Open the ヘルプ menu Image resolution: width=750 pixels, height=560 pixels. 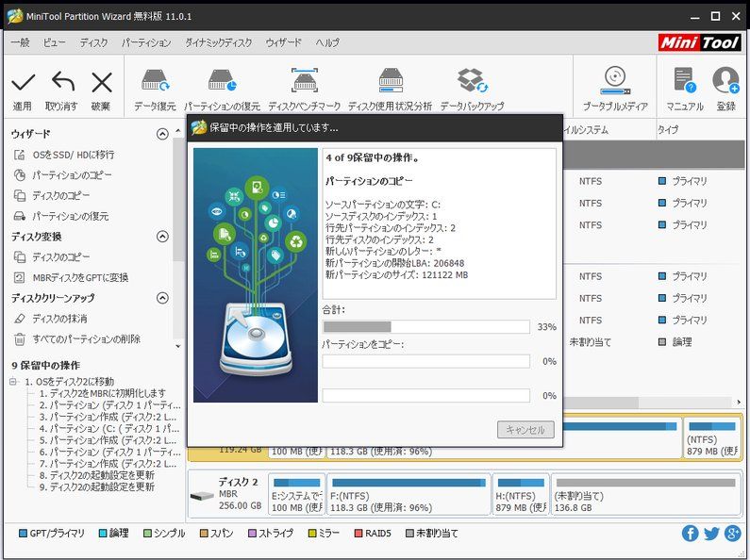(x=327, y=42)
